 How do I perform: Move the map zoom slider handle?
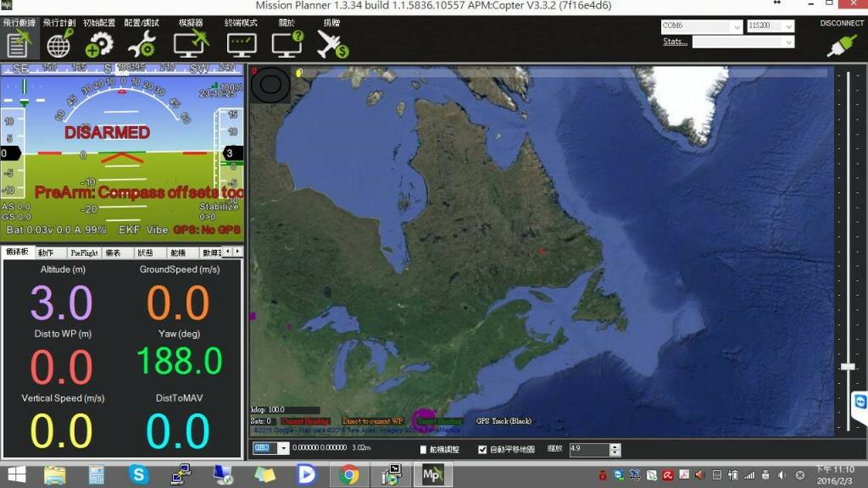(x=848, y=366)
